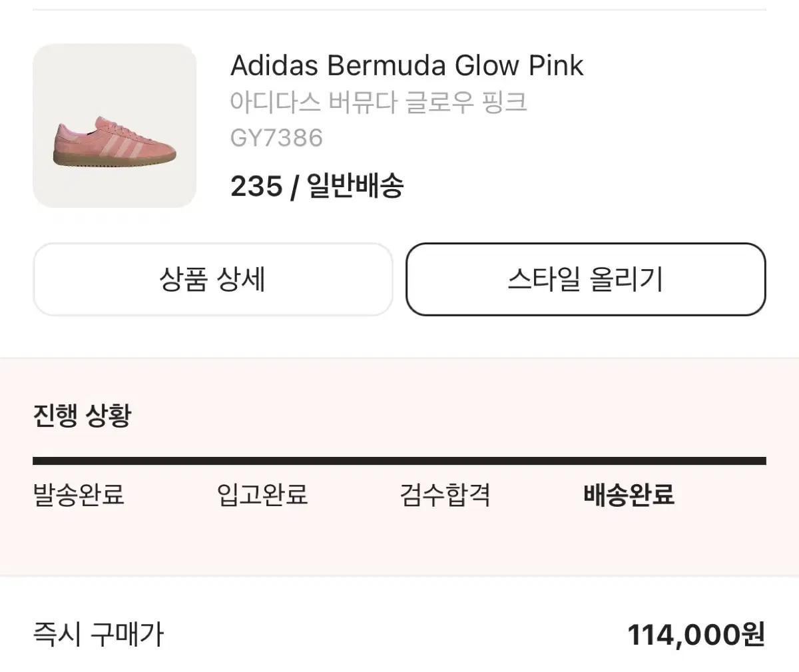Select the 입고완료 progress step
Image resolution: width=799 pixels, height=672 pixels.
(262, 495)
